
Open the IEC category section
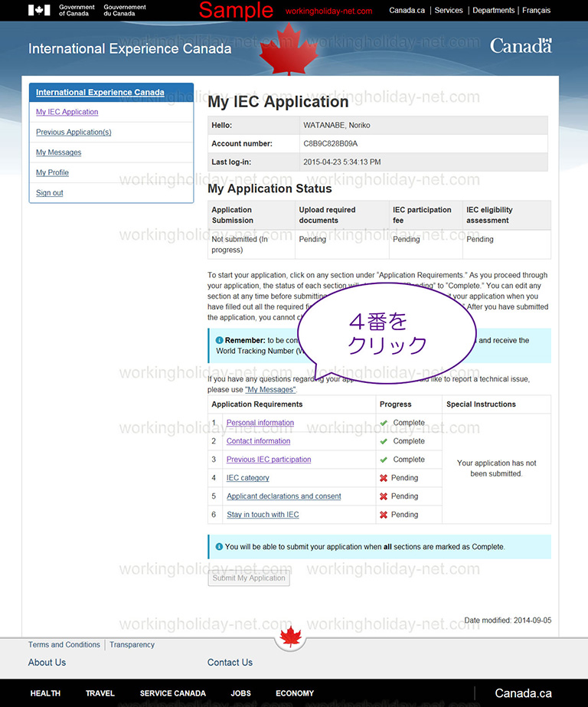coord(248,478)
